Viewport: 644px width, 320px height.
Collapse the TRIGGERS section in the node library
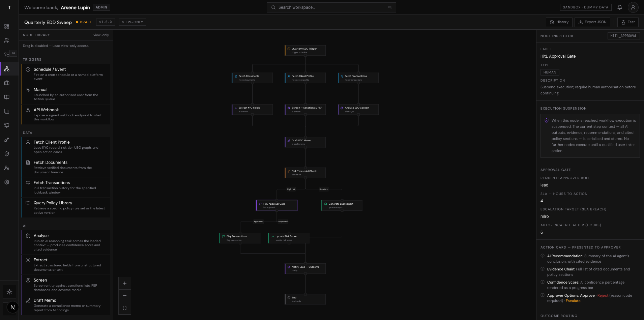[x=32, y=59]
